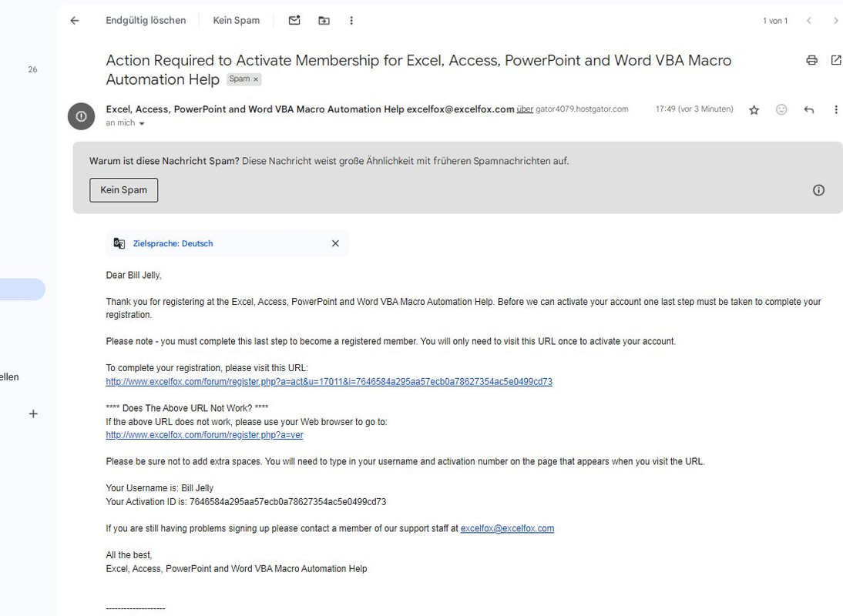The width and height of the screenshot is (843, 616).
Task: Click the 'All the best,' closing line
Action: pyautogui.click(x=129, y=554)
